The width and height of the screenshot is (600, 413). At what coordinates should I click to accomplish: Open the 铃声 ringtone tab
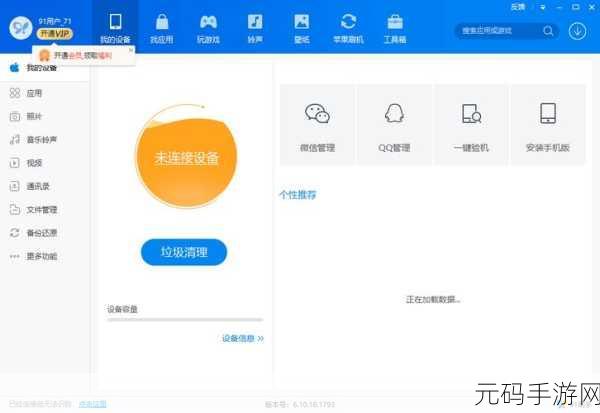[x=255, y=28]
